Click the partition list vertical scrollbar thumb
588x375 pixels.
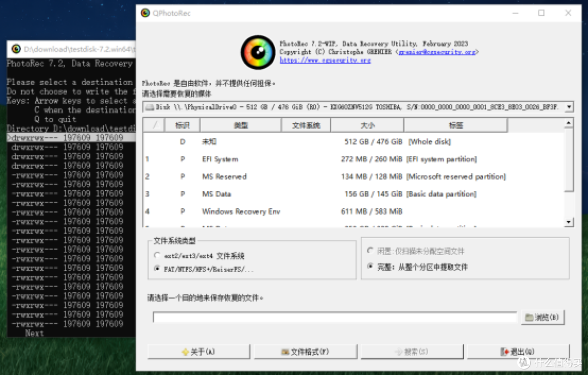pos(568,160)
